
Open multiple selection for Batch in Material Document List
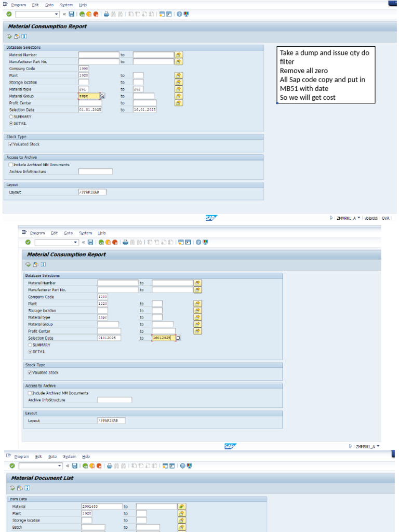click(x=182, y=527)
